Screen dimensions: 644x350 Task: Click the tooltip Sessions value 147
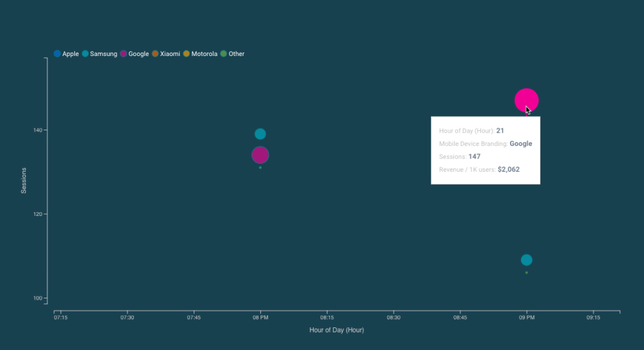(x=474, y=156)
